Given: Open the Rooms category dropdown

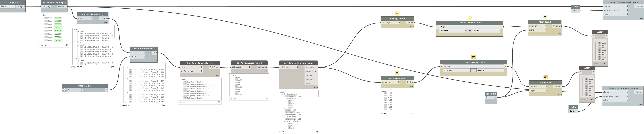Looking at the screenshot, I should coord(8,6).
